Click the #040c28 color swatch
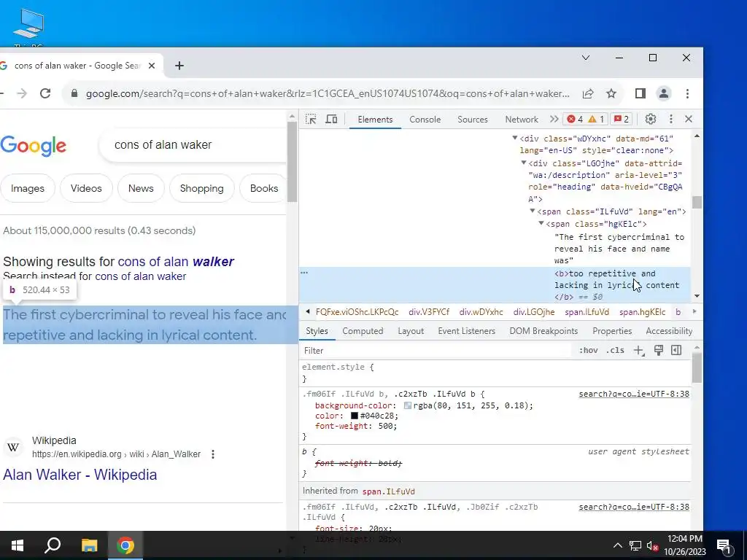Image resolution: width=747 pixels, height=560 pixels. pos(355,416)
